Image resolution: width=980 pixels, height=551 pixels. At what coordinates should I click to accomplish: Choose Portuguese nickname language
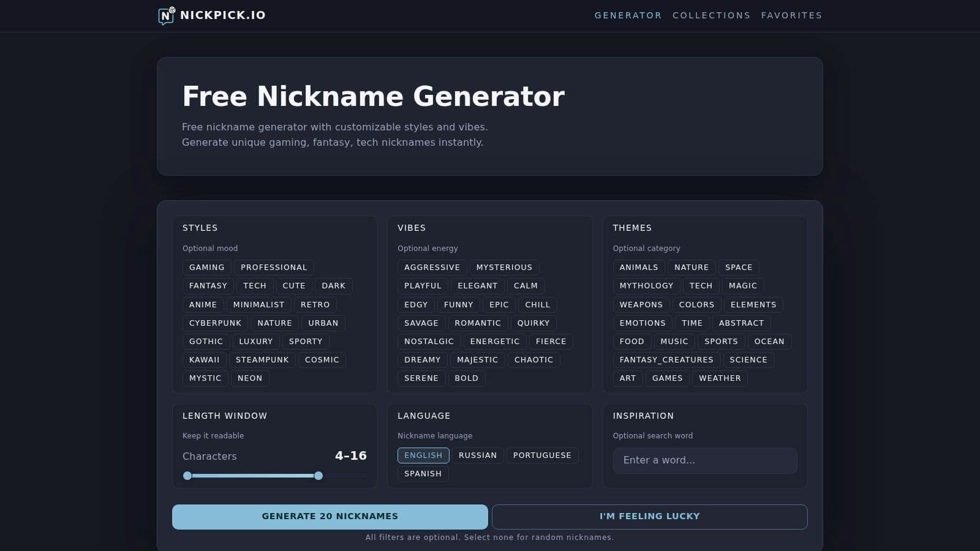click(542, 455)
